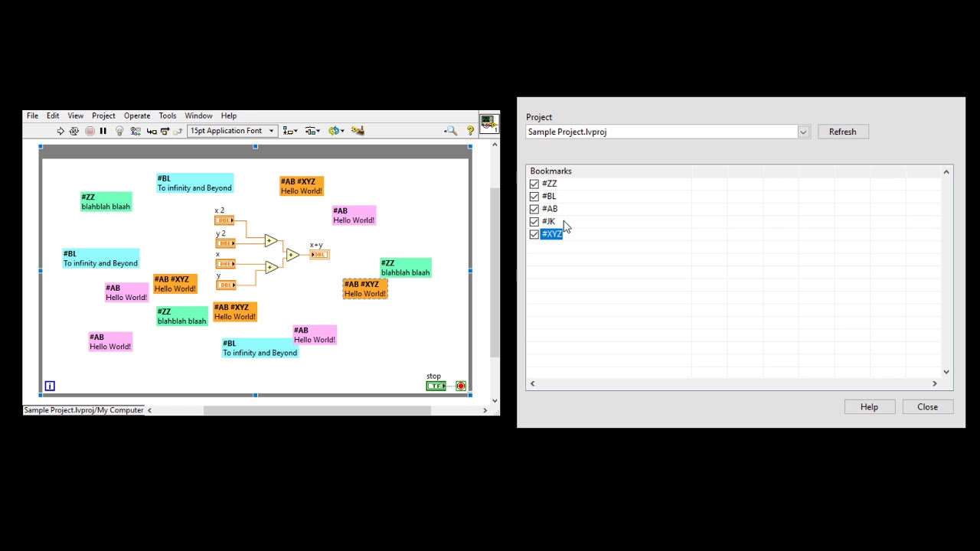Click diagram vertical scrollbar up arrow
Viewport: 980px width, 551px height.
click(x=495, y=144)
